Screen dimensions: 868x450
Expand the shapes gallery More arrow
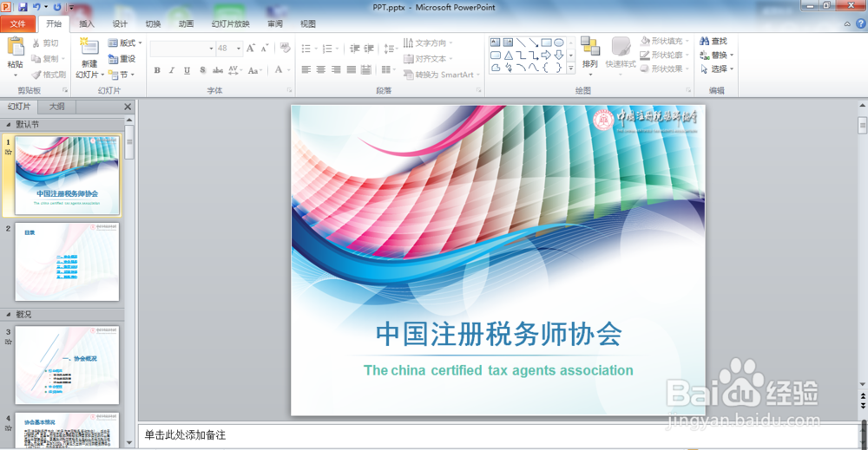tap(571, 68)
